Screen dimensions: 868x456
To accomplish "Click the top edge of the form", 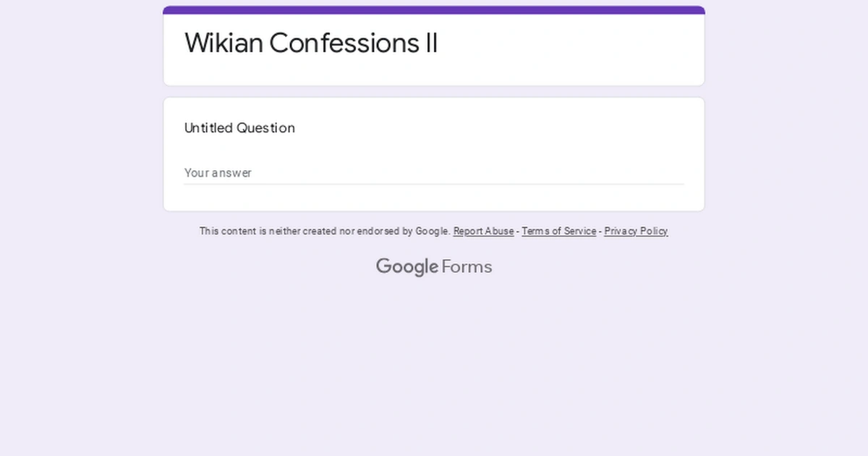I will click(x=433, y=7).
